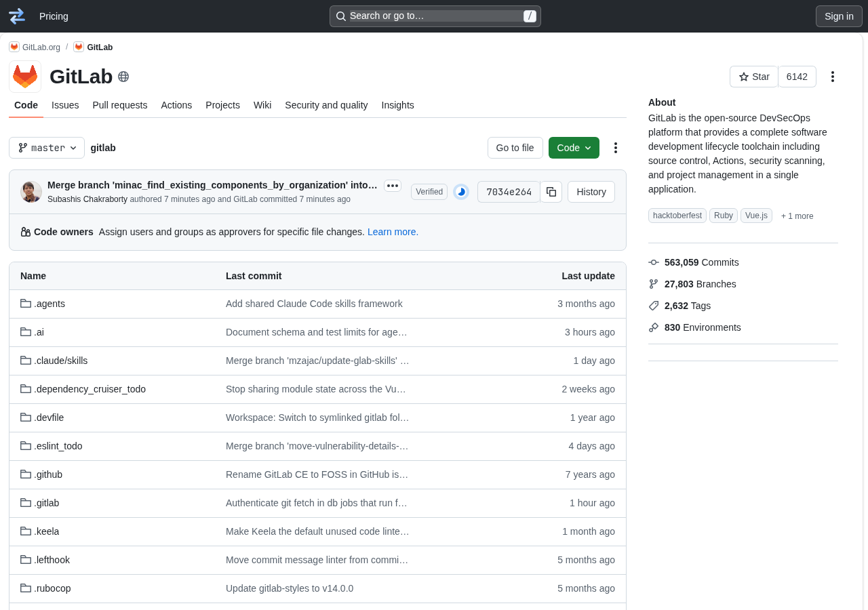
Task: Click the gitlab path breadcrumb
Action: click(x=103, y=148)
